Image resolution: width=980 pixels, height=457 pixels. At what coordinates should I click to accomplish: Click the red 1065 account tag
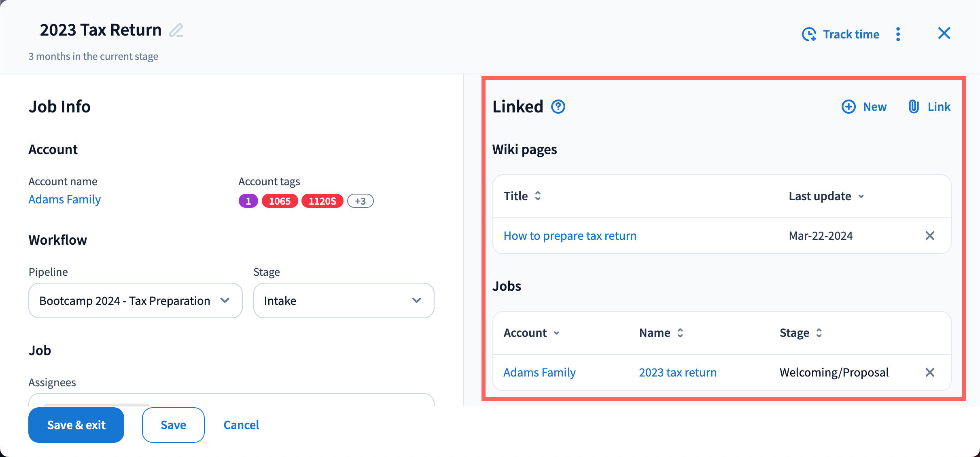click(x=280, y=201)
